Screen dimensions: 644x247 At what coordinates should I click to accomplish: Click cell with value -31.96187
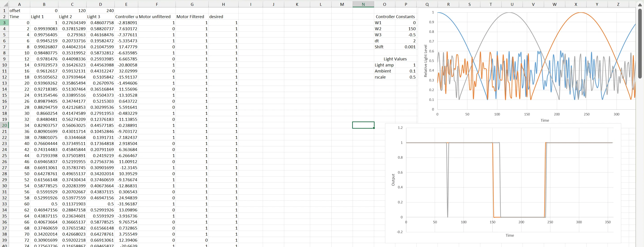click(x=126, y=204)
